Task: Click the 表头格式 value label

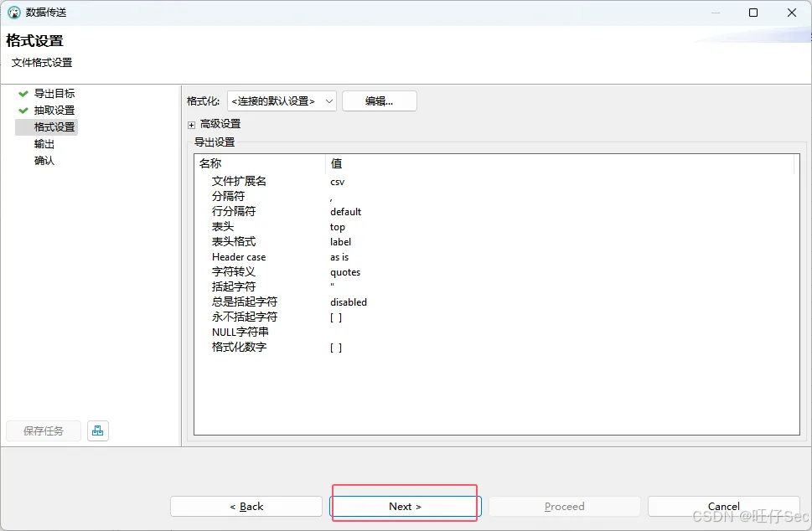Action: (340, 242)
